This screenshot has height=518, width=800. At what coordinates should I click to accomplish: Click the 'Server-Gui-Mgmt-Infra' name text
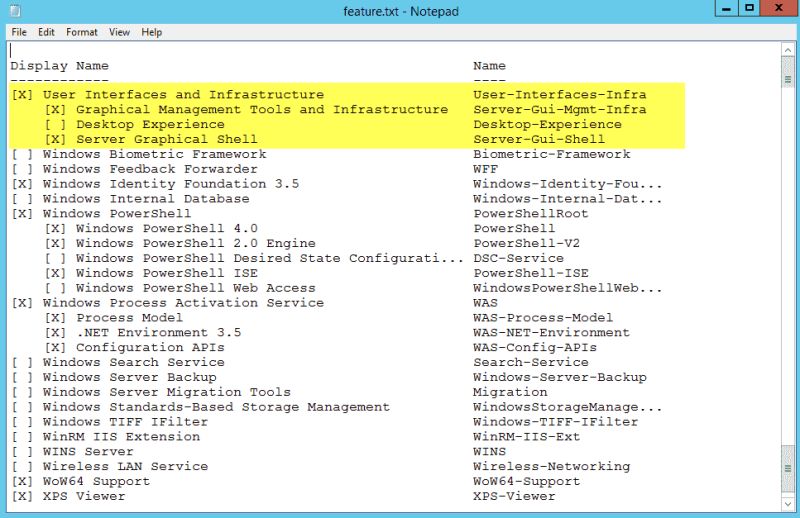(560, 110)
